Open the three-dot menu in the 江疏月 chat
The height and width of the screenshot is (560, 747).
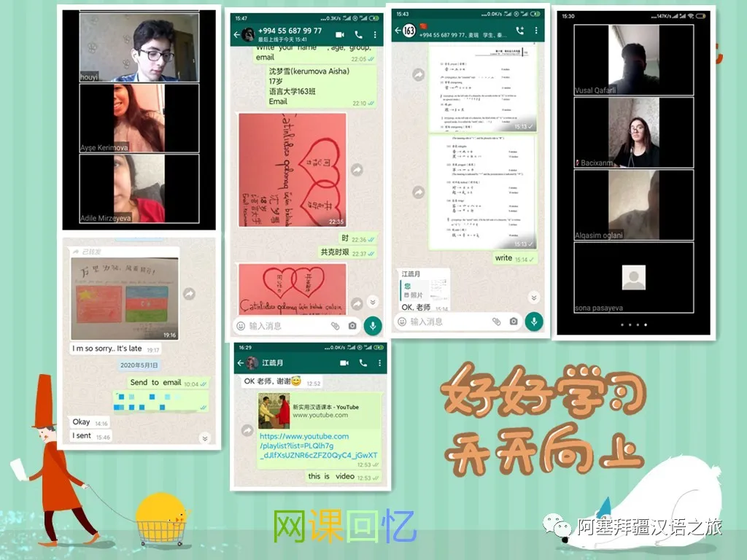pyautogui.click(x=379, y=363)
